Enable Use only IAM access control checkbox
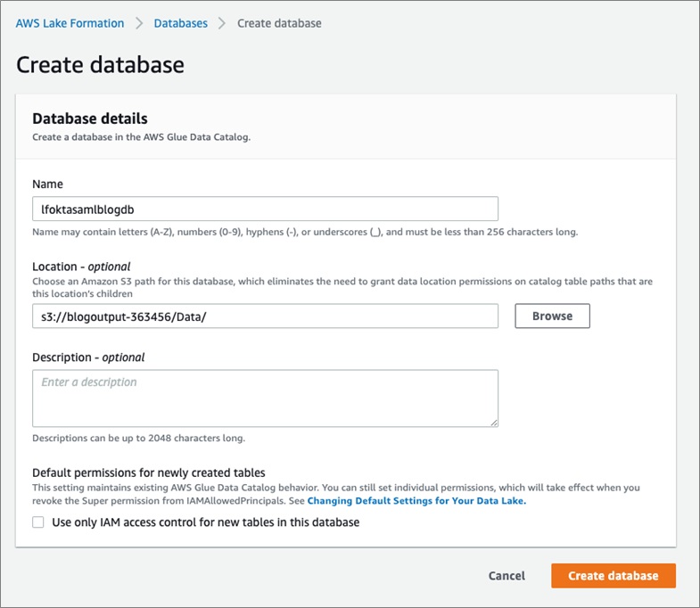Viewport: 700px width, 608px height. [x=38, y=522]
